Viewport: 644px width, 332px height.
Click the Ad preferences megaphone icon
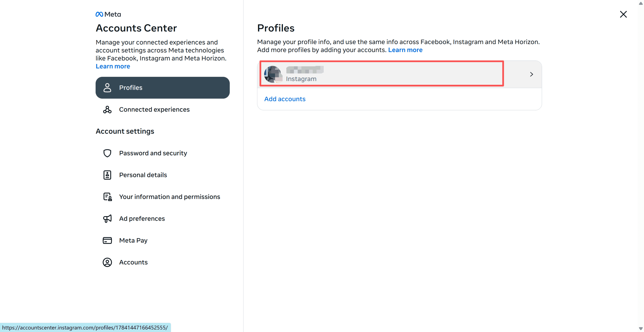coord(107,219)
